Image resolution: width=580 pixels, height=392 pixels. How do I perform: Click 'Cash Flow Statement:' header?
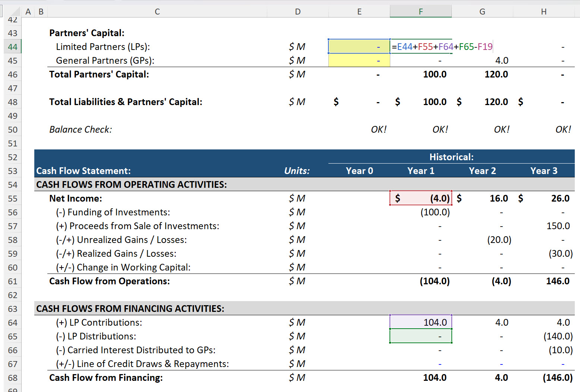coord(83,171)
